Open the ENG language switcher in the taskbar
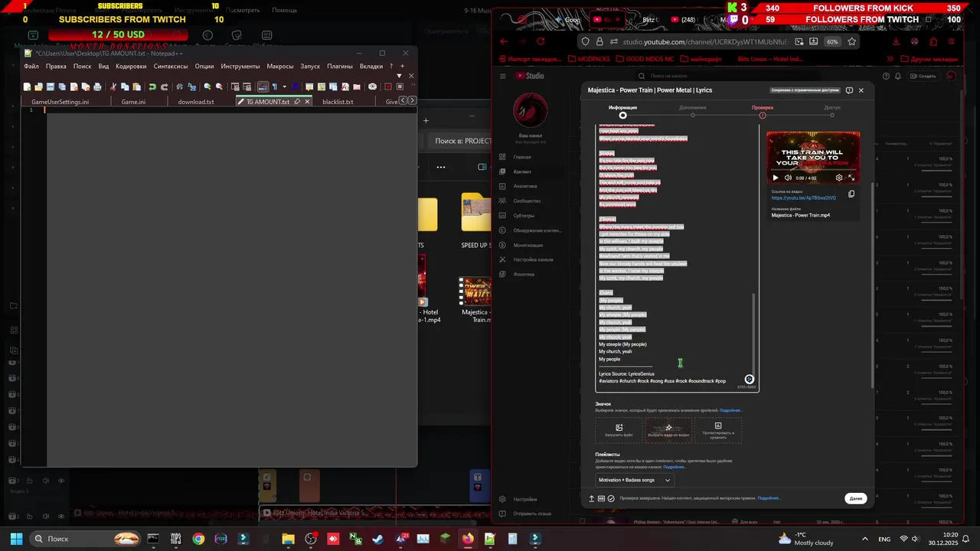This screenshot has width=980, height=551. click(884, 539)
